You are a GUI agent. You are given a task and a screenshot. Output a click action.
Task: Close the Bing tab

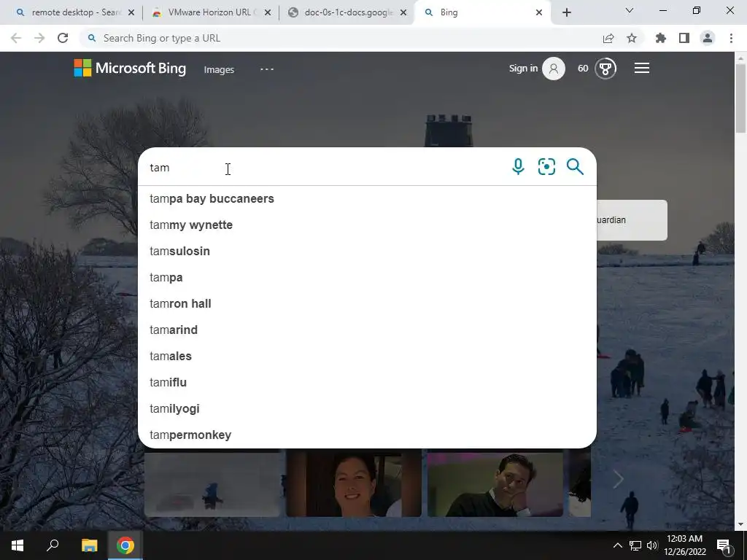(539, 12)
